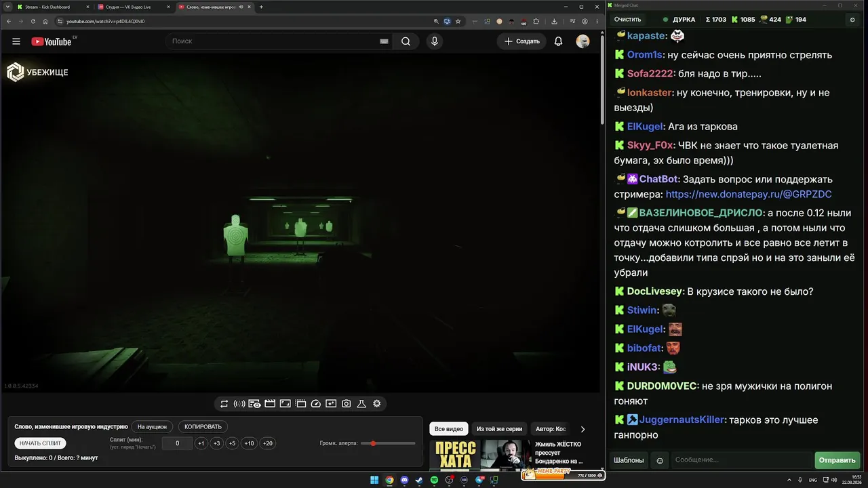Select the Из той же серии chip
Image resolution: width=868 pixels, height=488 pixels.
[499, 429]
